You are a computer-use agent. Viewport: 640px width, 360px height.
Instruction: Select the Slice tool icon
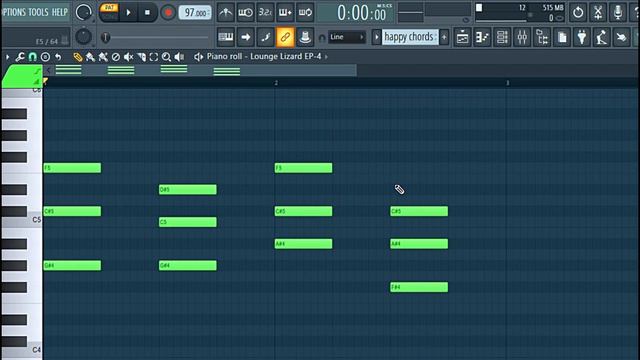click(141, 57)
